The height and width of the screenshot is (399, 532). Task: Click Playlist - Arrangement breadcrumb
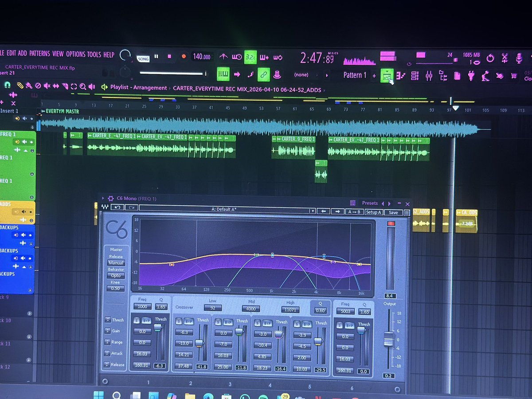tap(138, 88)
